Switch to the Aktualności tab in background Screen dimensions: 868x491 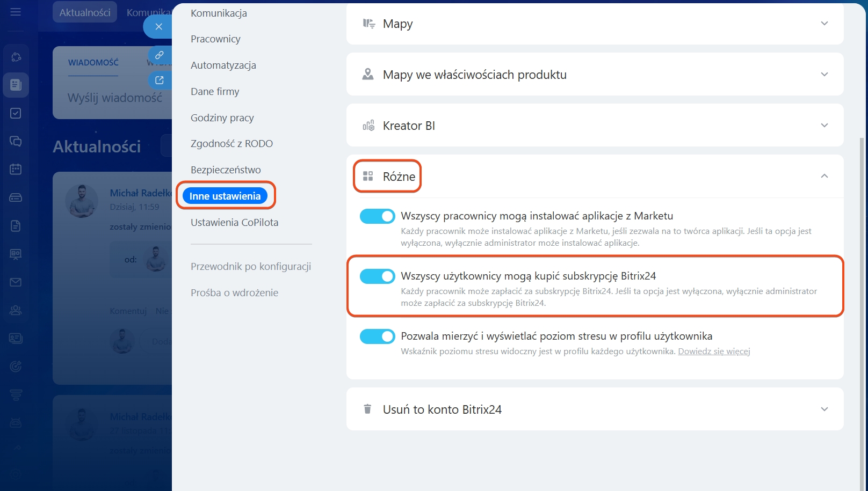(x=85, y=12)
